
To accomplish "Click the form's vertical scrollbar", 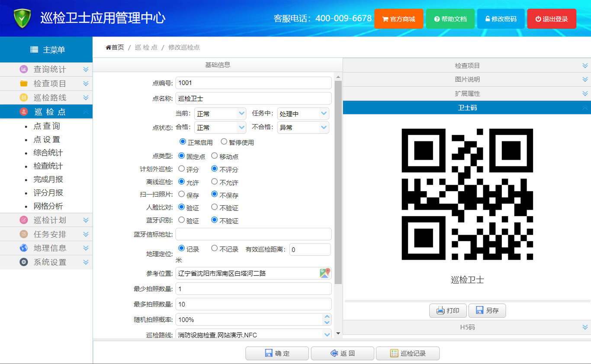I will point(338,182).
